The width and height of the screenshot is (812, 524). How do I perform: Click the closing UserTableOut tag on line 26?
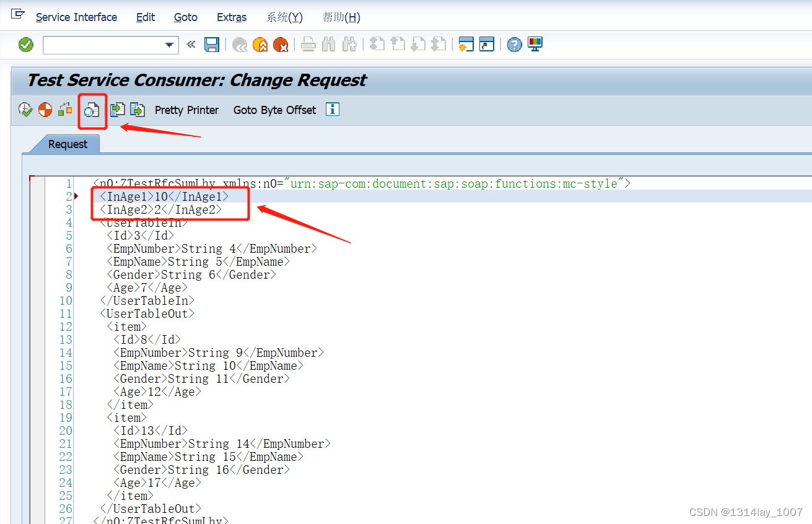pos(151,509)
